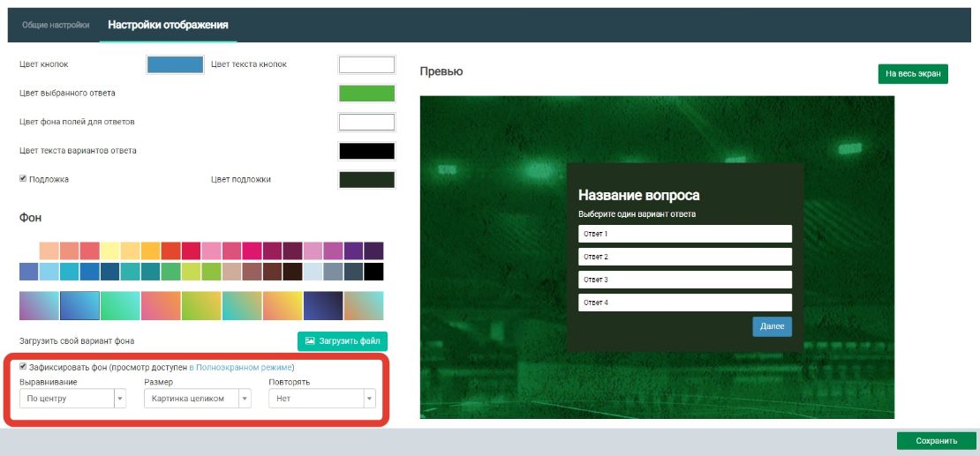Open the Цвет текста вариантов ответа black swatch
The height and width of the screenshot is (456, 980).
[x=367, y=151]
